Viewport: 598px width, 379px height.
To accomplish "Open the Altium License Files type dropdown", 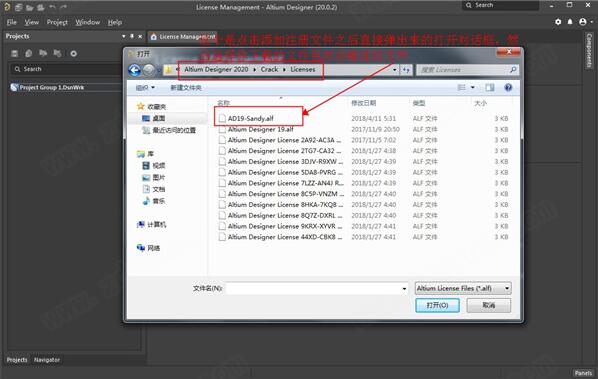I will click(463, 288).
